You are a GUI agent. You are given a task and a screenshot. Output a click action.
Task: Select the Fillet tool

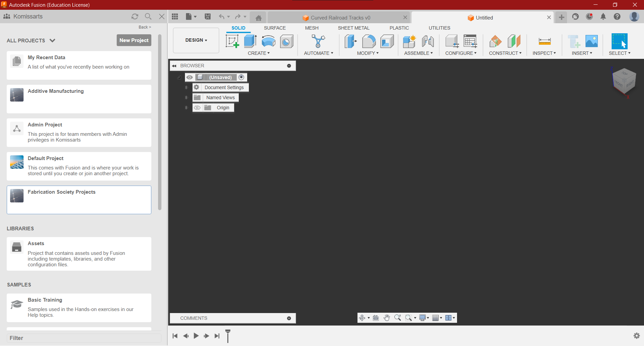click(369, 41)
